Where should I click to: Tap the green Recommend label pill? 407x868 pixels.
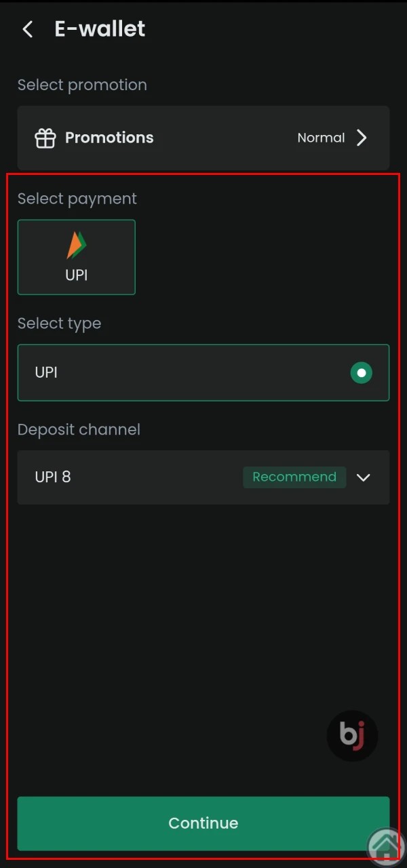pos(294,477)
